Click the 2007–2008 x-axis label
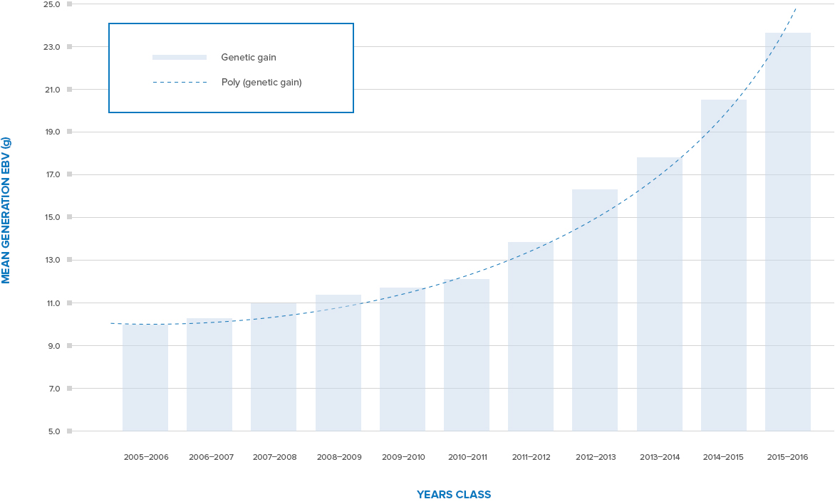This screenshot has height=504, width=835. click(x=274, y=457)
